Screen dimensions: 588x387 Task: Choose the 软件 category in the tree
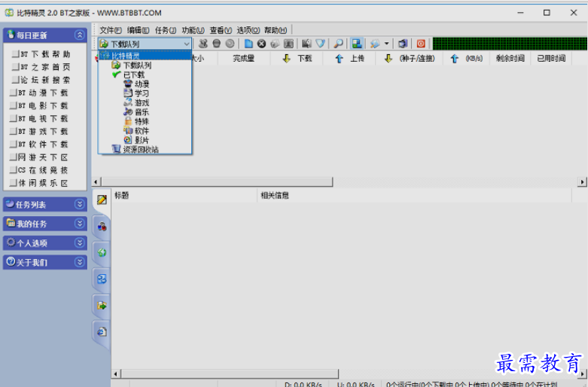[142, 131]
